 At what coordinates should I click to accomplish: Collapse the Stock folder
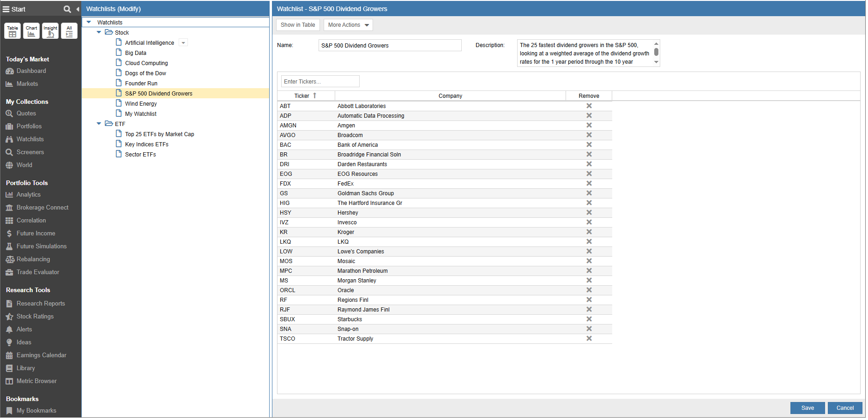click(x=99, y=32)
